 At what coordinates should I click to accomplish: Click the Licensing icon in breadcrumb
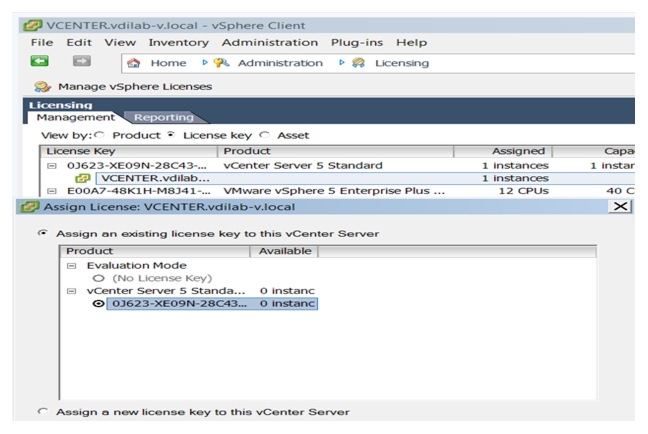tap(358, 63)
